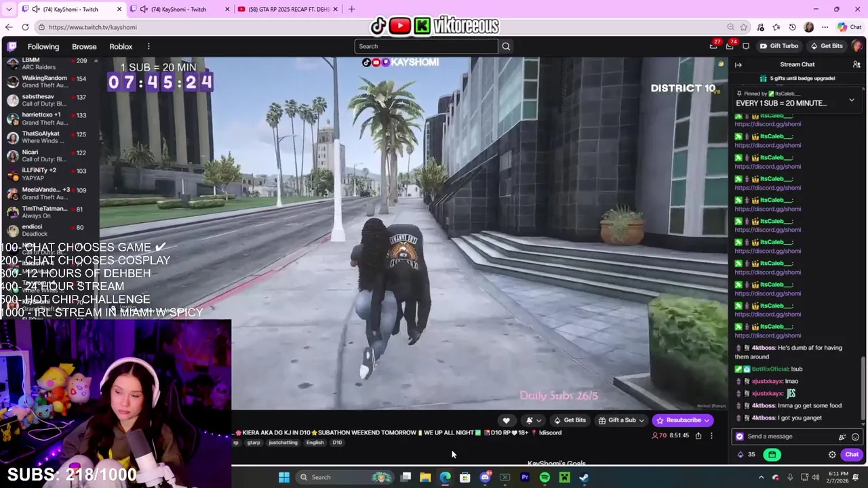The height and width of the screenshot is (488, 868).
Task: Open your profile avatar menu on Twitch
Action: click(x=856, y=46)
